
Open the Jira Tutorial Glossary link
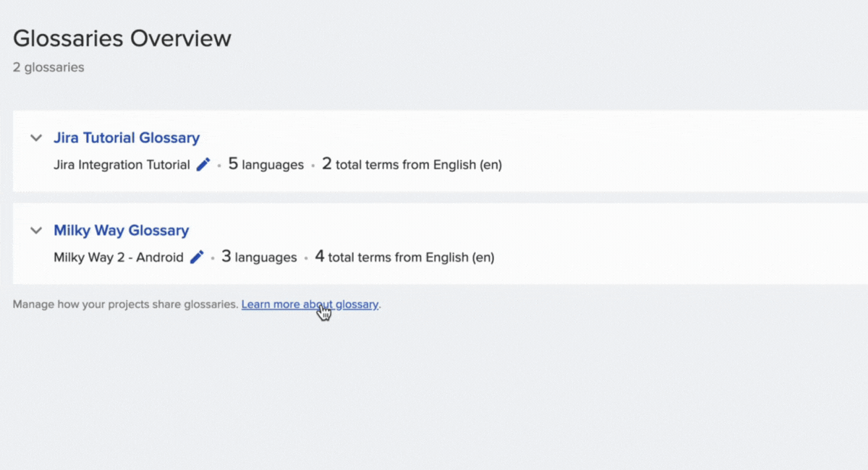(127, 137)
